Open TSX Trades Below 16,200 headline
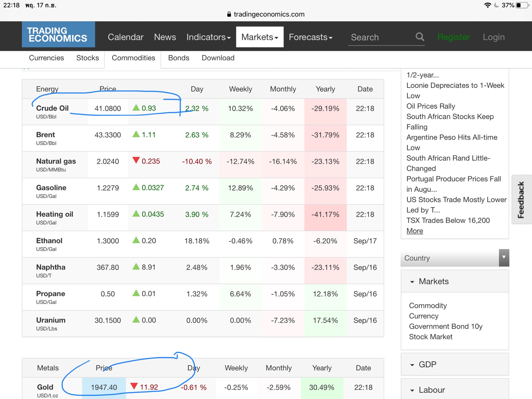This screenshot has height=399, width=532. [x=448, y=220]
